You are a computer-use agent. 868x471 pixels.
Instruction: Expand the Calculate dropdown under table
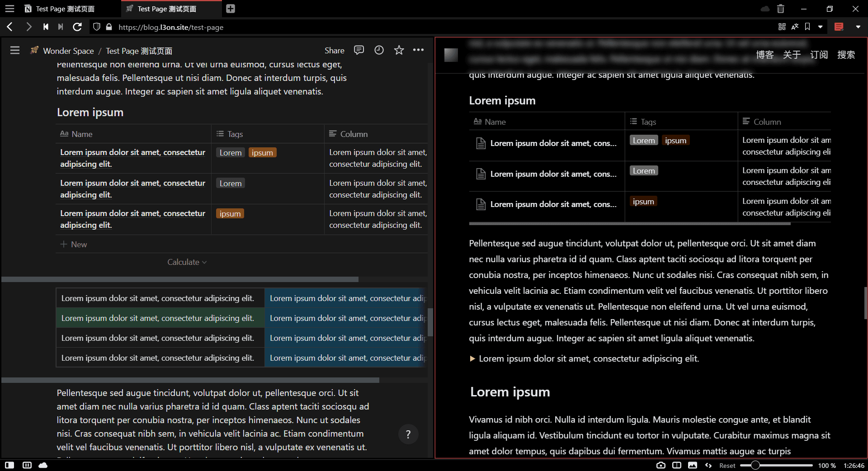(x=187, y=262)
